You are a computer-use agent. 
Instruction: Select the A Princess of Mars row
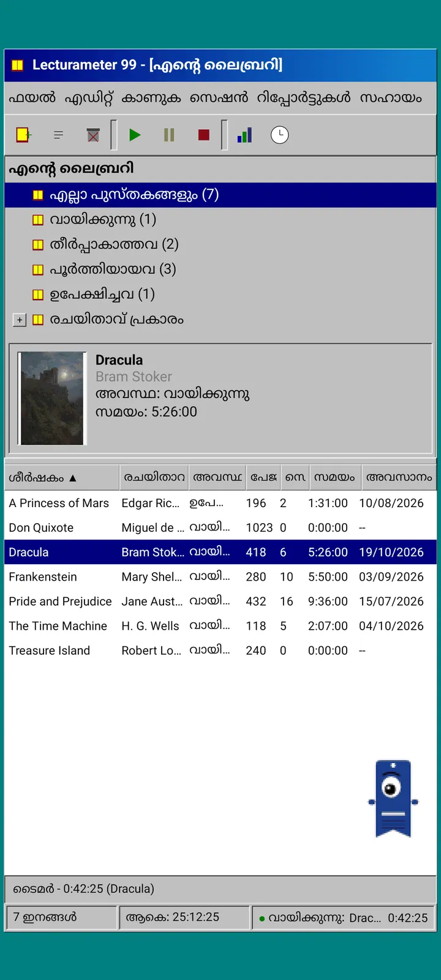(x=221, y=503)
